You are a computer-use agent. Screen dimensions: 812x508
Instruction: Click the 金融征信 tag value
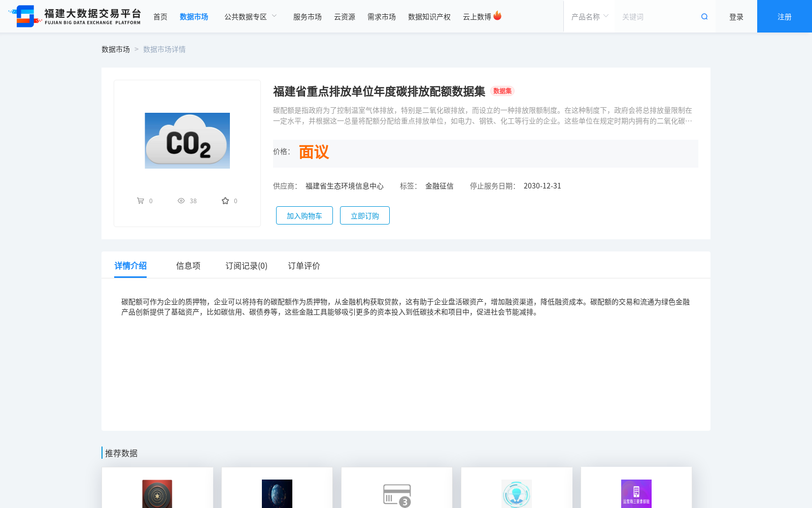point(439,186)
